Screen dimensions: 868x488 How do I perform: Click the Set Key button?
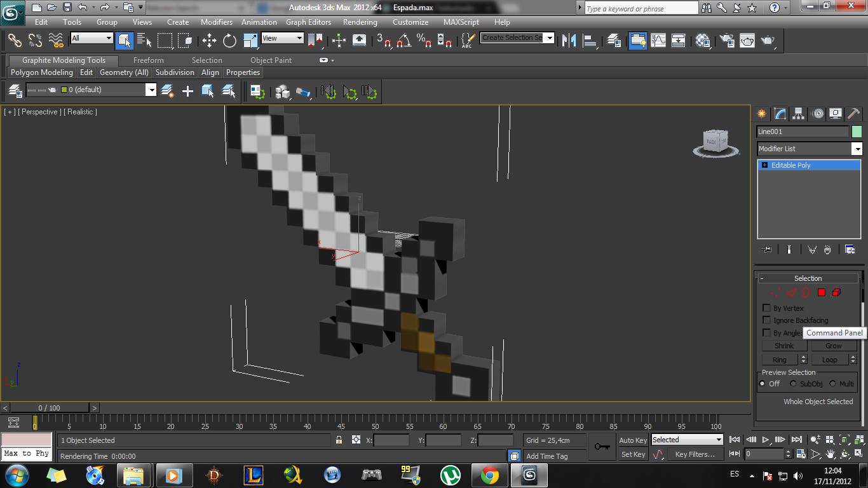coord(633,454)
